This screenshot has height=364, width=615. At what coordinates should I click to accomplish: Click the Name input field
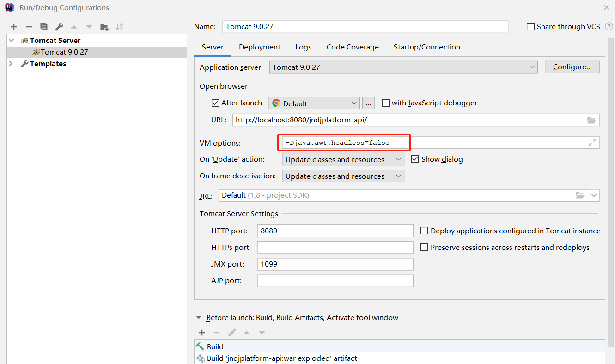[365, 27]
